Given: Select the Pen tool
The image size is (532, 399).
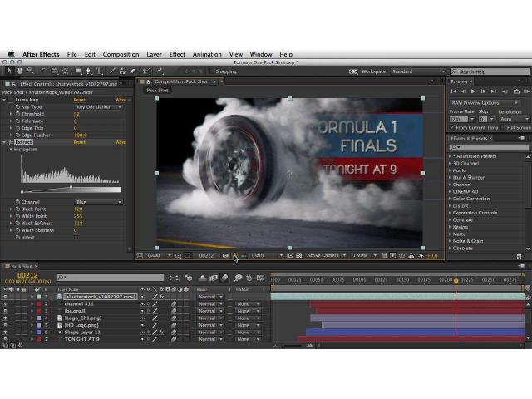Looking at the screenshot, I should tap(89, 71).
